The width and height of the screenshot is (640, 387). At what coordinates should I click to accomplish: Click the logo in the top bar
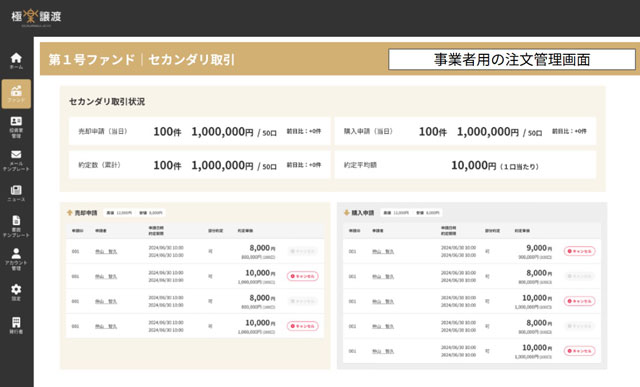click(x=36, y=17)
